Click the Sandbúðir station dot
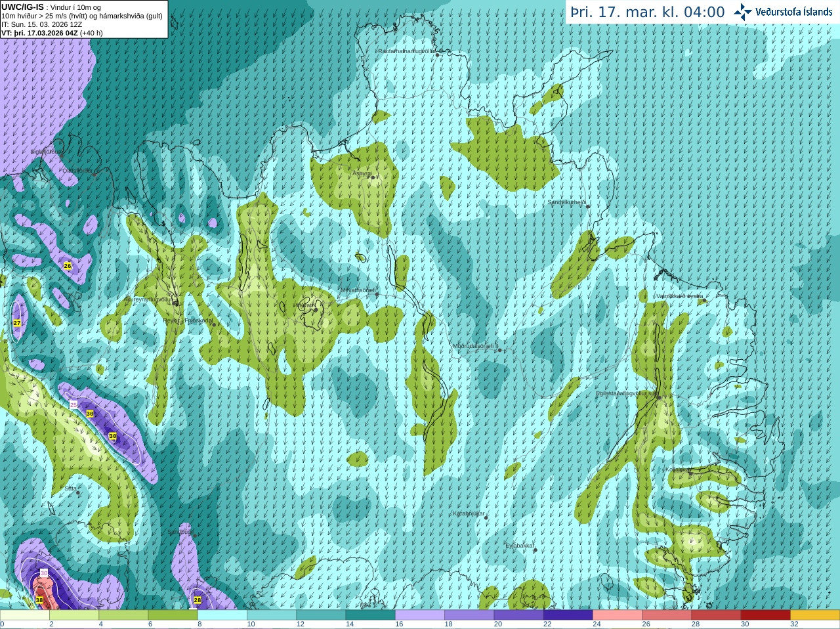Viewport: 840px width, 629px height. click(x=194, y=535)
